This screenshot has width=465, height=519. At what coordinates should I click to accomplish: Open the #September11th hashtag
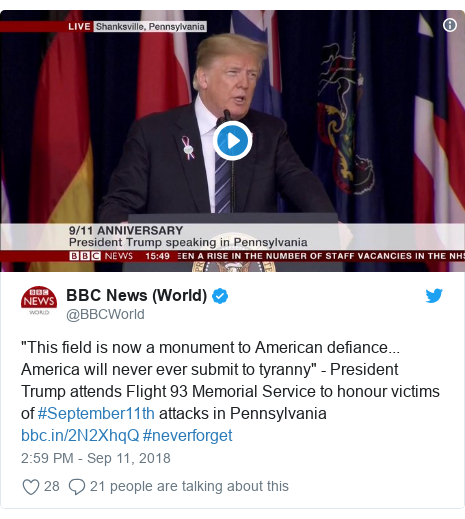click(x=96, y=414)
